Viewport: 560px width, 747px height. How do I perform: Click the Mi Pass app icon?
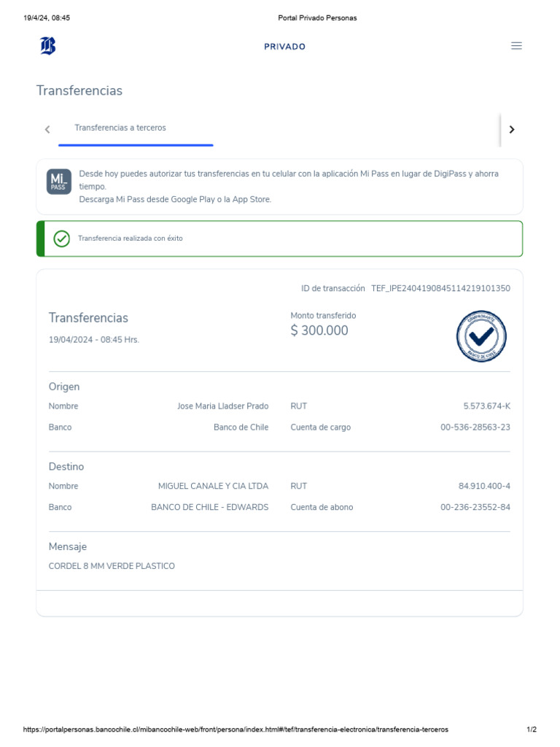[x=59, y=182]
